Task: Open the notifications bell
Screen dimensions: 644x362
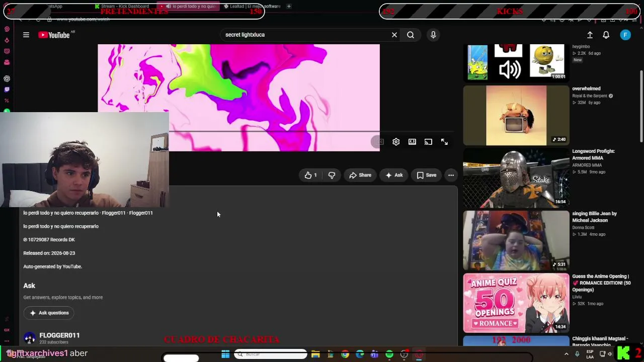Action: [606, 35]
